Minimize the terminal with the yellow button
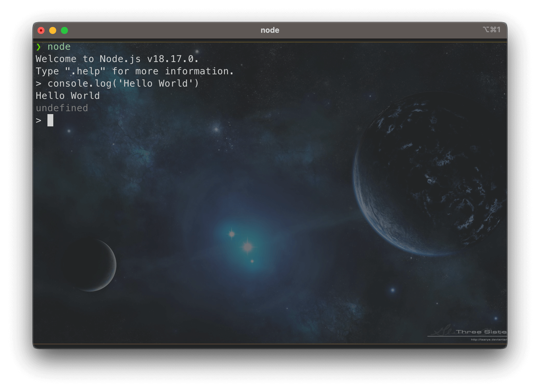Viewport: 540px width, 392px height. (53, 30)
